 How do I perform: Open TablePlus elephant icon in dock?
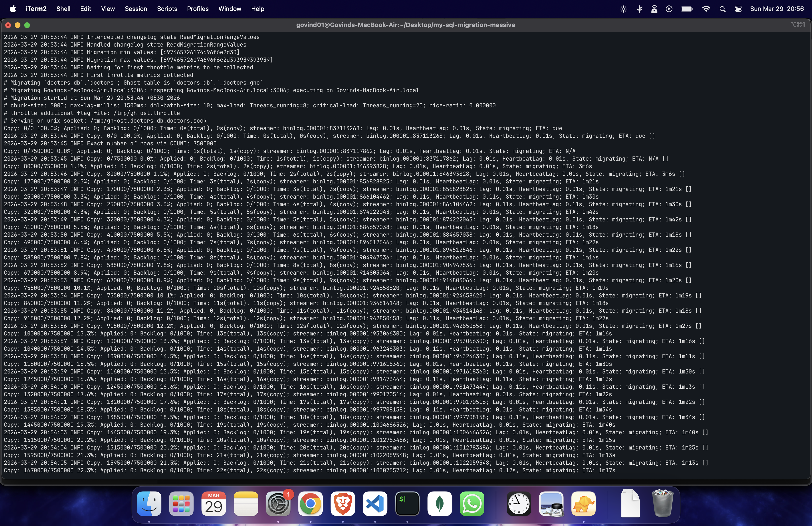click(x=583, y=503)
